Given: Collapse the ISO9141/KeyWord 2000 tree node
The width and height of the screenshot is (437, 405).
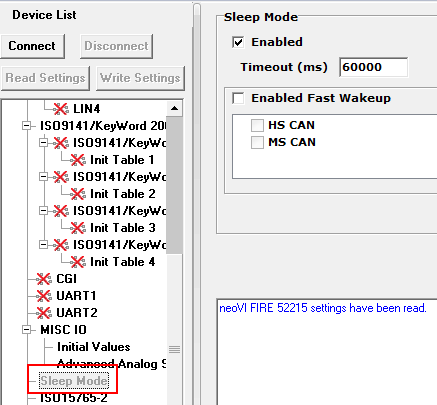Looking at the screenshot, I should point(26,126).
